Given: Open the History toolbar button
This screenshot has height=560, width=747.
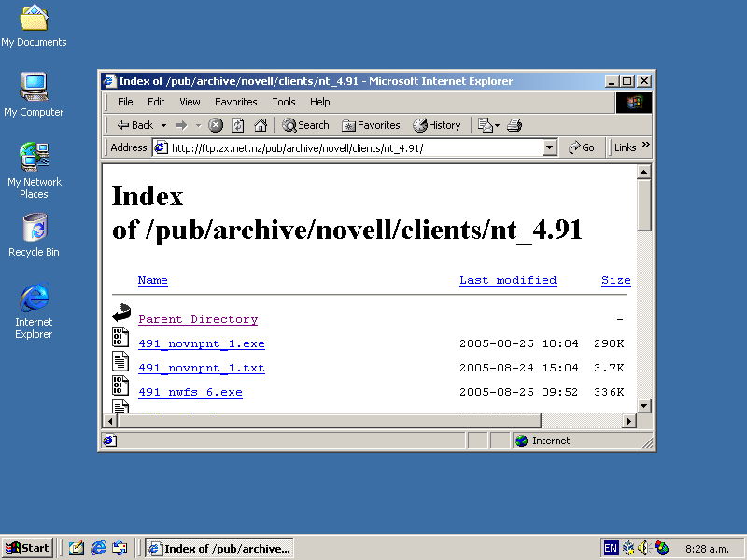Looking at the screenshot, I should click(x=437, y=125).
